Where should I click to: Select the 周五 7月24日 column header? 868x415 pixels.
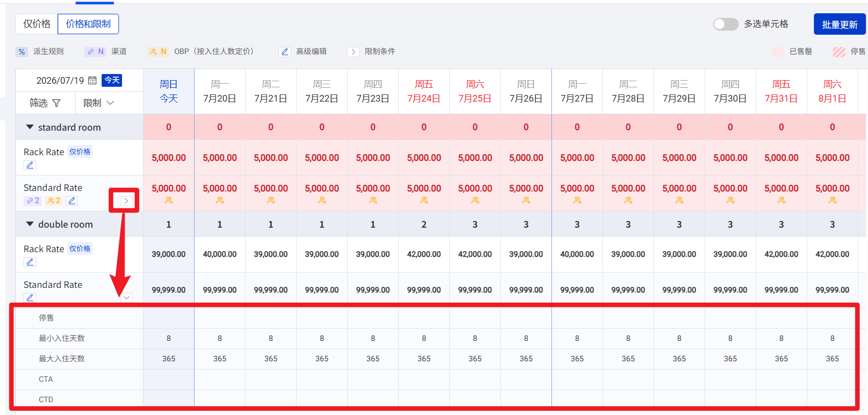pos(424,91)
